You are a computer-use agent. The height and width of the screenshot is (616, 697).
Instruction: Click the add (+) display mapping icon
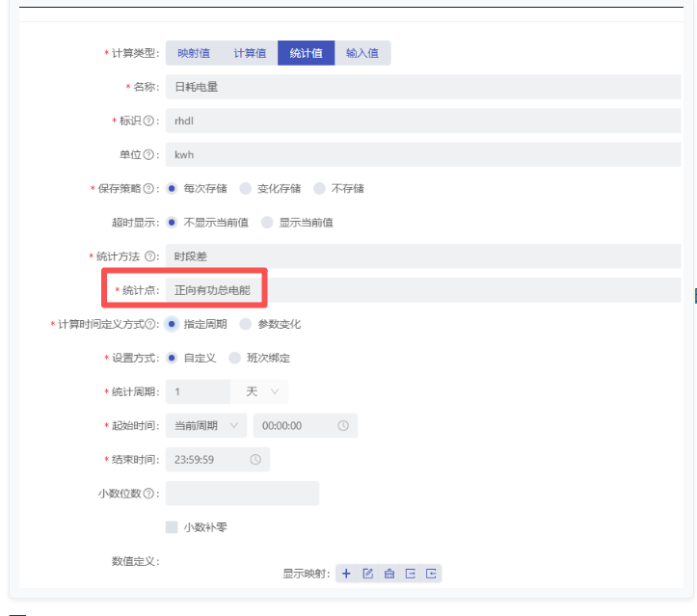(346, 574)
